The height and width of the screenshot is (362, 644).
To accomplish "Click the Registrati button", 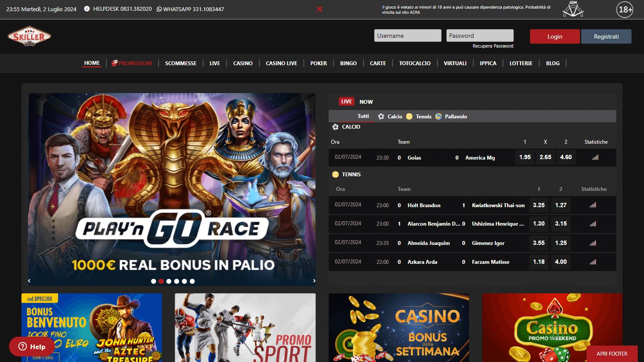I will (x=606, y=36).
